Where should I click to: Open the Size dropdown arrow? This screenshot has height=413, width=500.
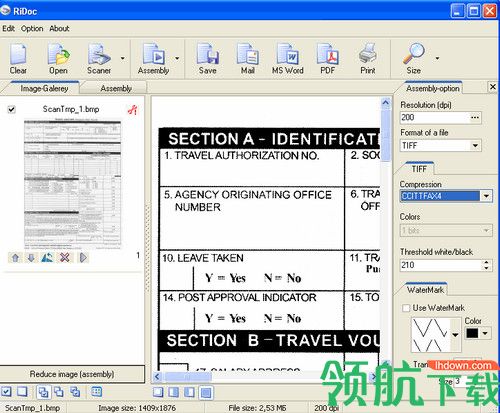(437, 58)
